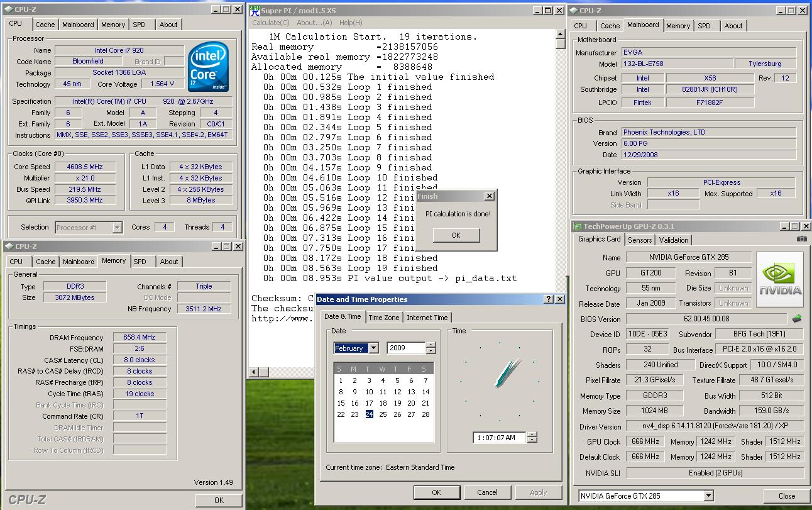Open the About...(A) menu in Super PI
The height and width of the screenshot is (510, 812).
[x=314, y=23]
